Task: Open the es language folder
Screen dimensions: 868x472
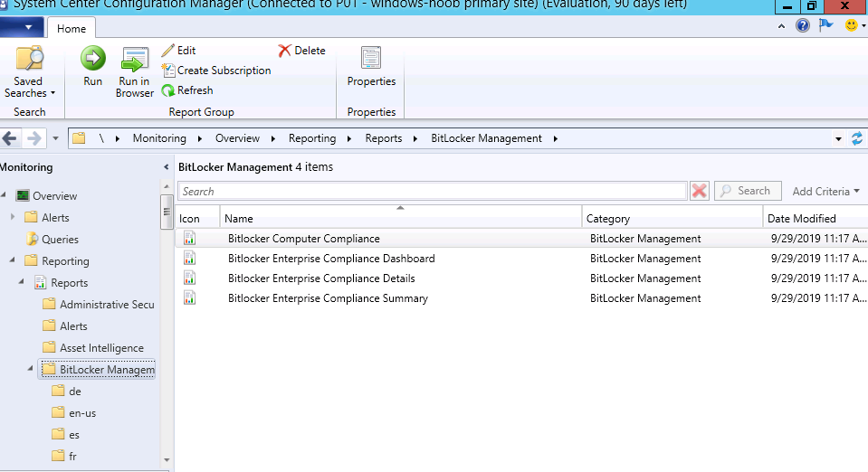Action: (x=73, y=435)
